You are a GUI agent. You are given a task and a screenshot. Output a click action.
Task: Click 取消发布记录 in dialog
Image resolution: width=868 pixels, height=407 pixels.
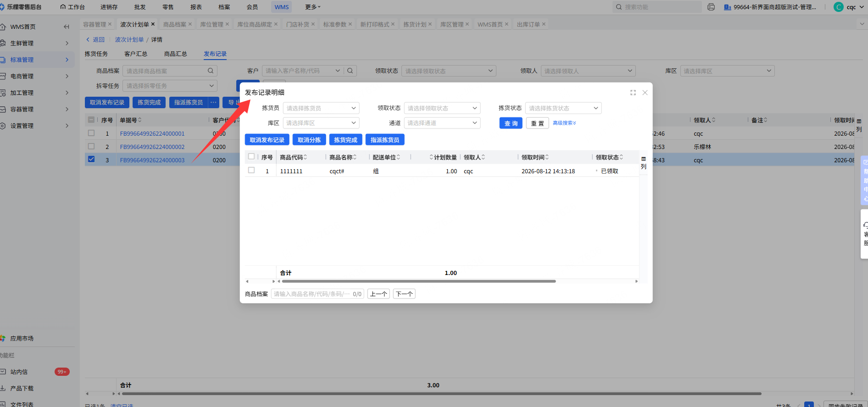[267, 140]
